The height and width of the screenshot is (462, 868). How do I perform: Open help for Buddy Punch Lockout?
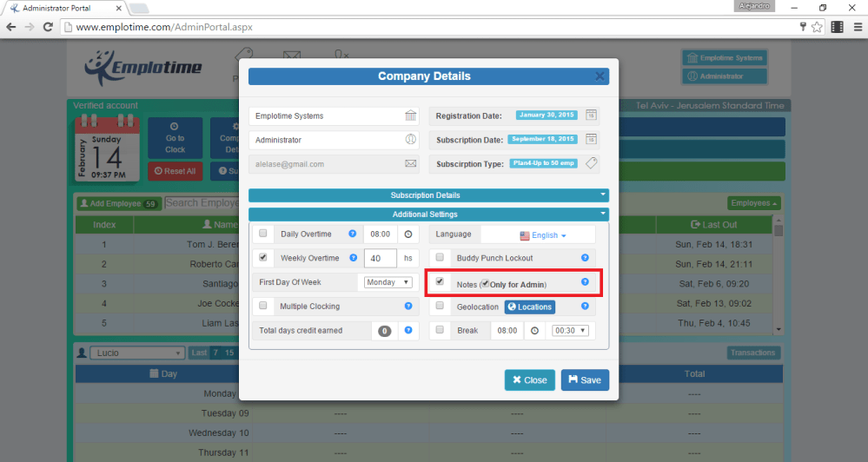click(x=585, y=258)
